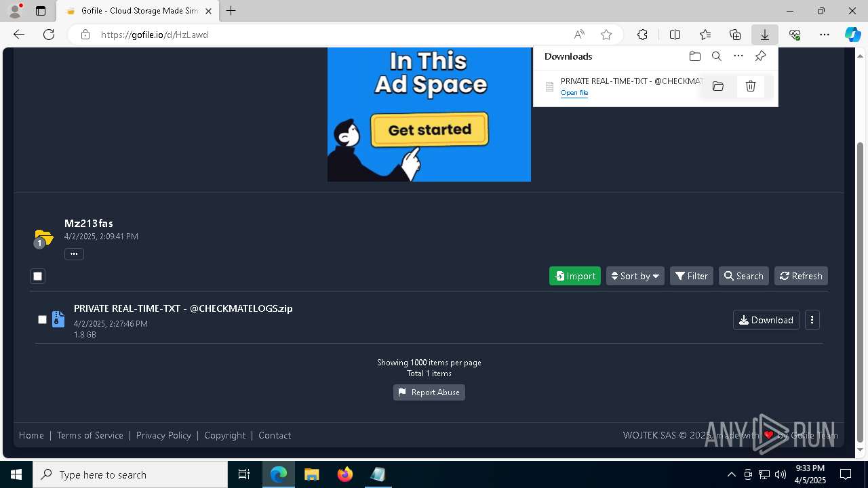This screenshot has height=488, width=868.
Task: Open the Filter option
Action: point(692,276)
